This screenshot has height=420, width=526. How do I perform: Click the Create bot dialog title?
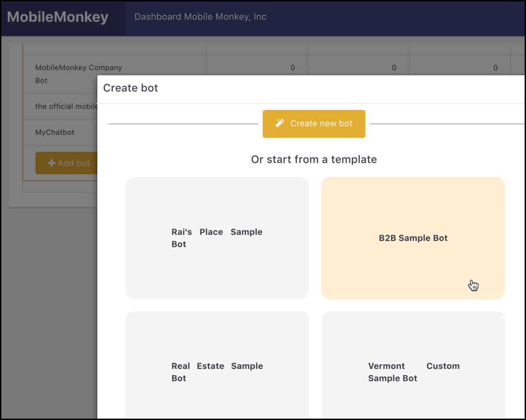click(x=131, y=88)
